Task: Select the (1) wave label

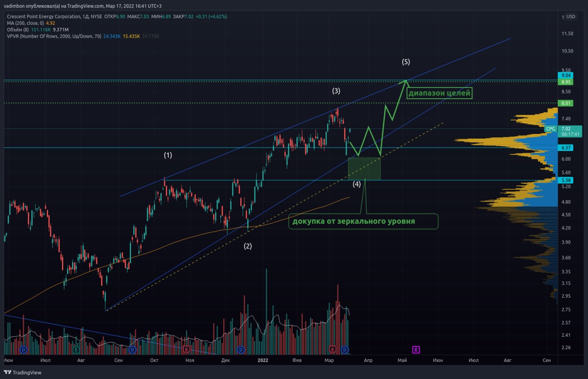Action: tap(168, 155)
